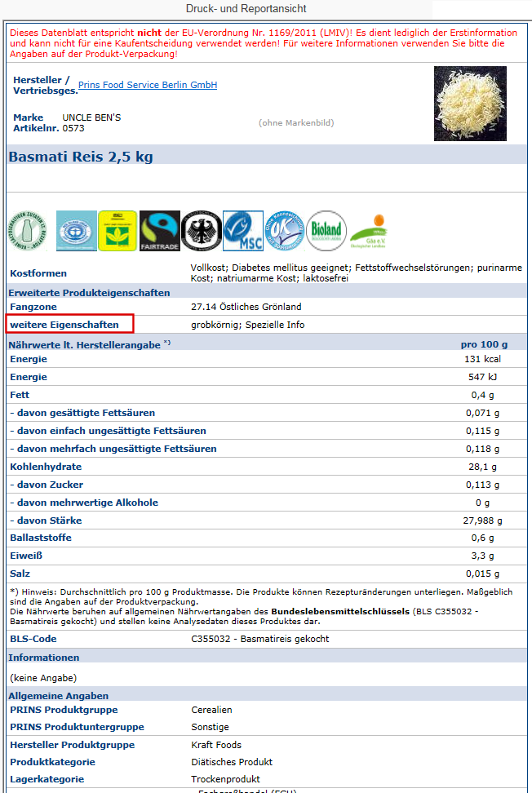Click the 'Basmati Reis 2,5 kg' heading
532x793 pixels.
coord(81,157)
